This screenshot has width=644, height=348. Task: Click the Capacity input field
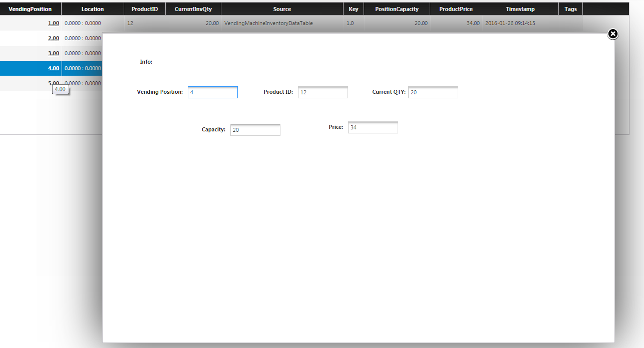click(255, 130)
